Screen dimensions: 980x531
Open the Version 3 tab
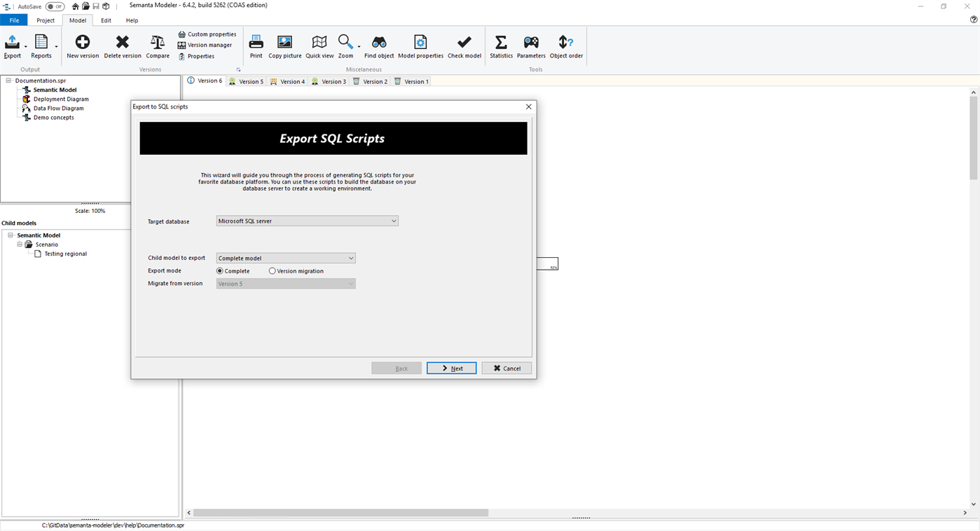(x=329, y=81)
